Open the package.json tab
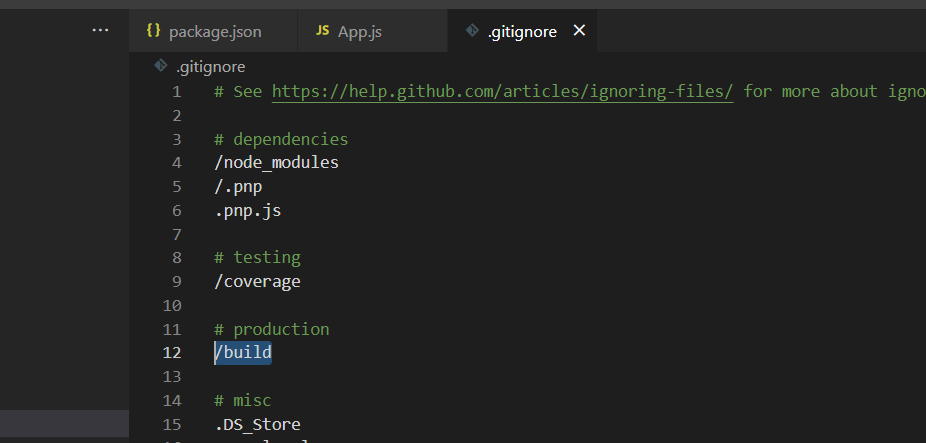The height and width of the screenshot is (443, 926). tap(213, 31)
